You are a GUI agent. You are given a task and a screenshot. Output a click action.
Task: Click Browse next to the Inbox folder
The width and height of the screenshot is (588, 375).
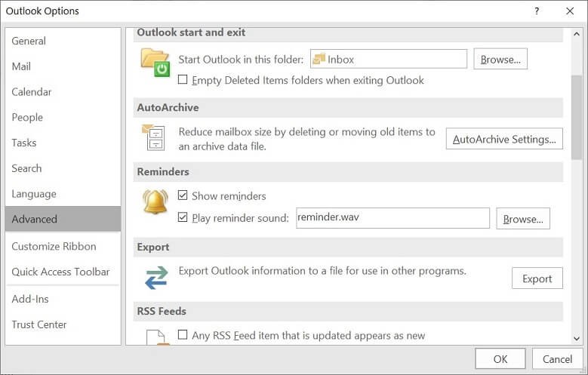pyautogui.click(x=500, y=60)
